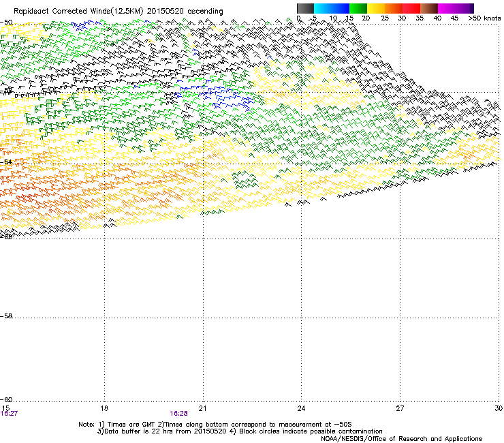The height and width of the screenshot is (443, 504).
Task: Click the legend label '35'
Action: (x=420, y=18)
